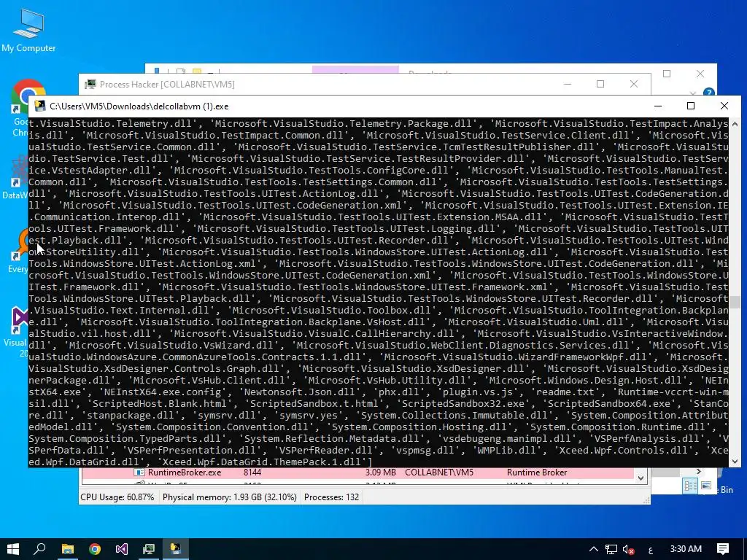The image size is (747, 560).
Task: Show hidden system tray icons
Action: pos(594,549)
